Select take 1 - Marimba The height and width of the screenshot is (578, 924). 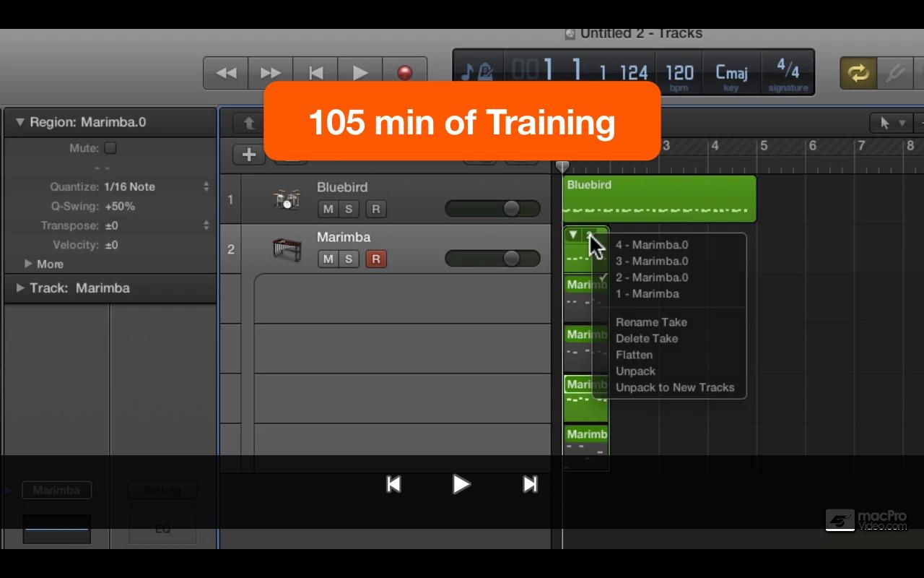pos(648,294)
